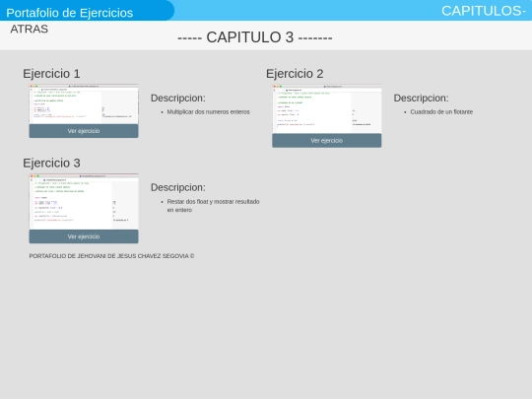Select text 'Restar dos float y mostrar resultado'

click(x=213, y=202)
